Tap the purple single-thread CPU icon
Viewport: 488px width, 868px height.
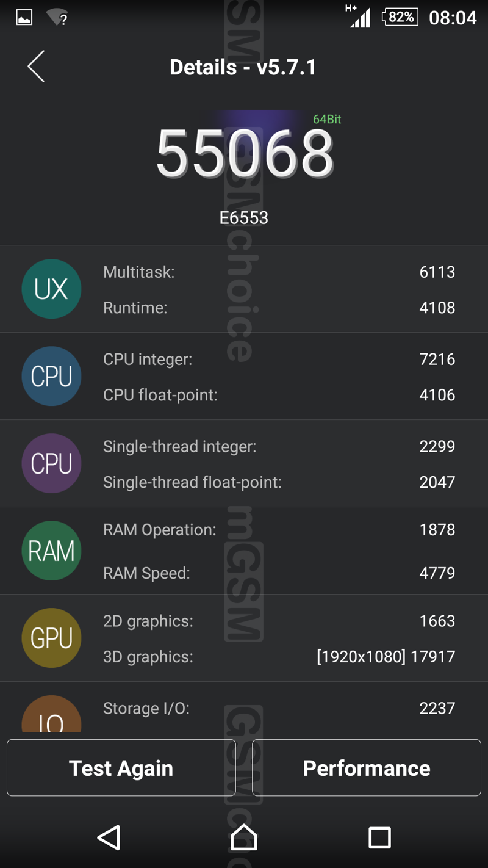coord(51,463)
